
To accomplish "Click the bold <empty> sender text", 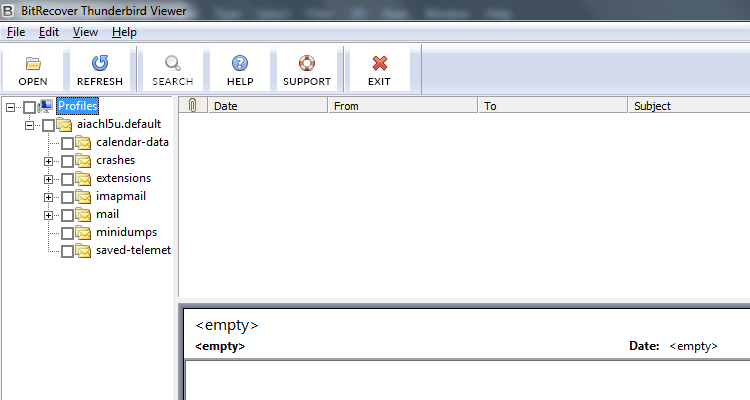I will tap(220, 346).
